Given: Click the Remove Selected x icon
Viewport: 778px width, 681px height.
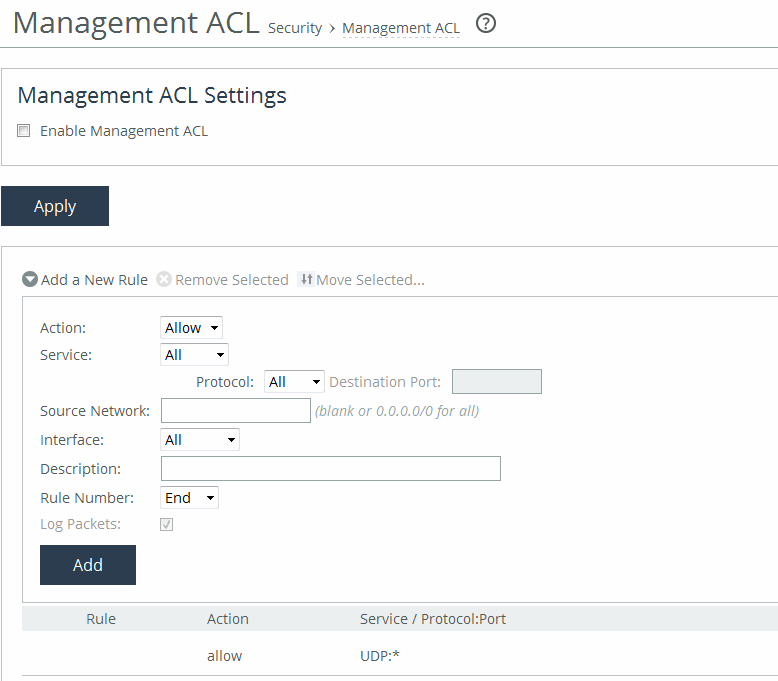Looking at the screenshot, I should 164,280.
